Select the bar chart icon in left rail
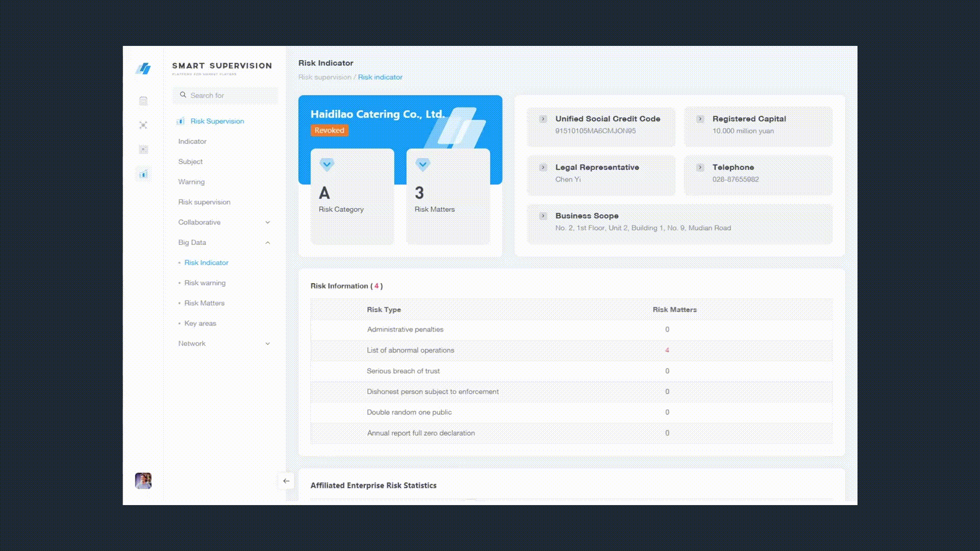This screenshot has height=551, width=980. 143,174
